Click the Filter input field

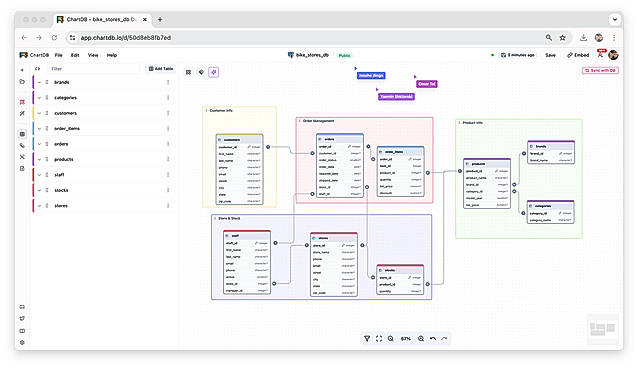click(x=94, y=69)
